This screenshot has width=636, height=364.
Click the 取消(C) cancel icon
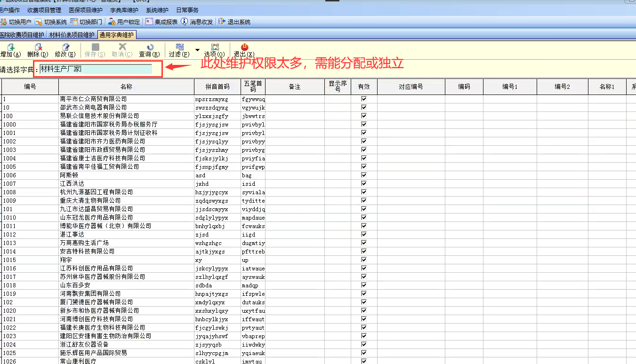coord(122,47)
